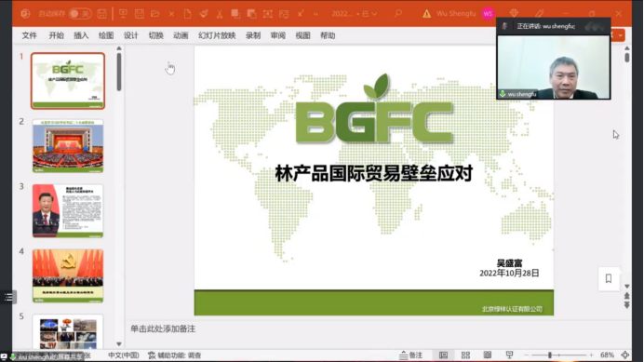
Task: Click the zoom slider handle
Action: click(x=549, y=355)
